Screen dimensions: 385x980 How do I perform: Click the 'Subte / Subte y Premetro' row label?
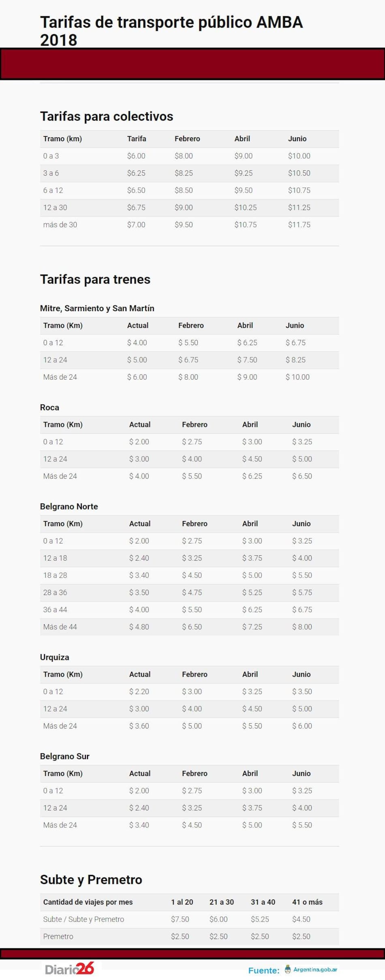(83, 919)
